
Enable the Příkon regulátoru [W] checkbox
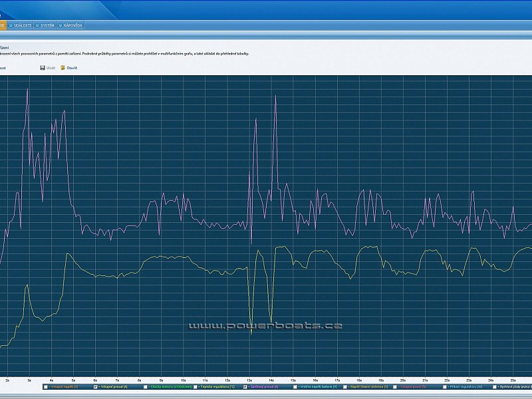pos(445,387)
